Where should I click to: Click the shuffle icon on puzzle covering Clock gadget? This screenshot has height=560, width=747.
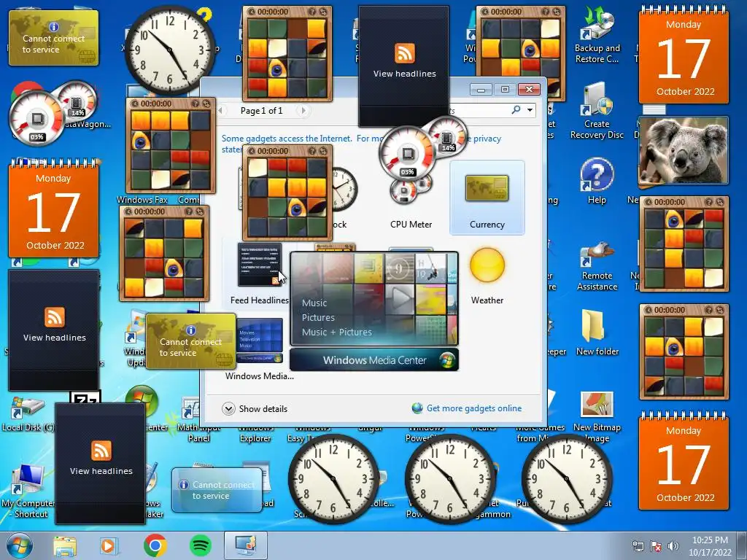tap(323, 151)
